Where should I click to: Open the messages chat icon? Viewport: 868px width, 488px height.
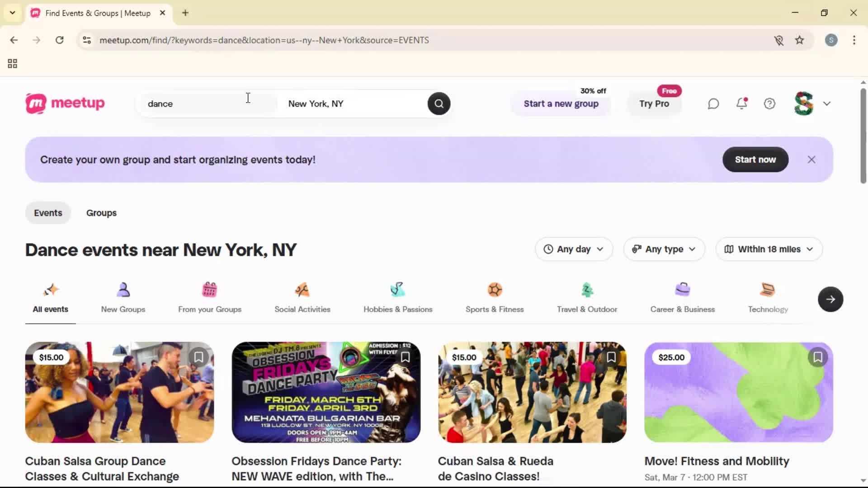(713, 103)
